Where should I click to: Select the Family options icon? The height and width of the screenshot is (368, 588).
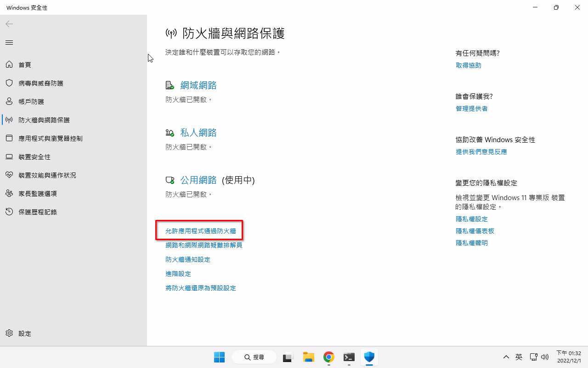click(x=9, y=194)
